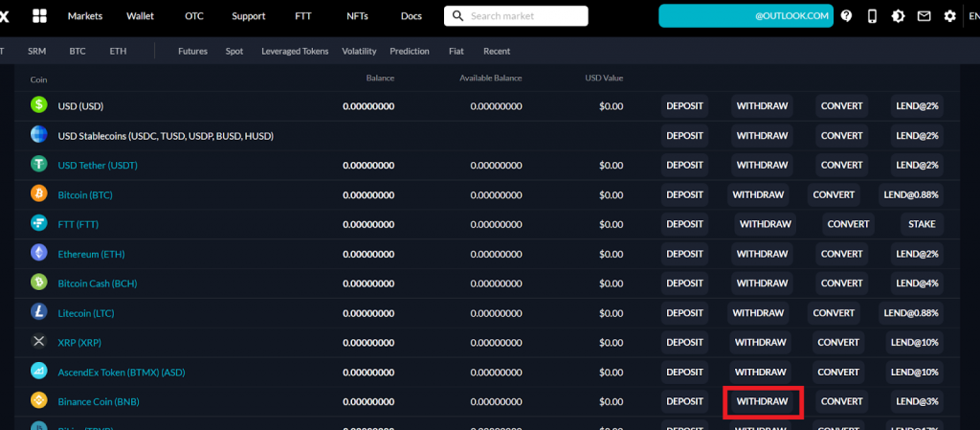980x430 pixels.
Task: Toggle the dark/light theme icon
Action: (898, 16)
